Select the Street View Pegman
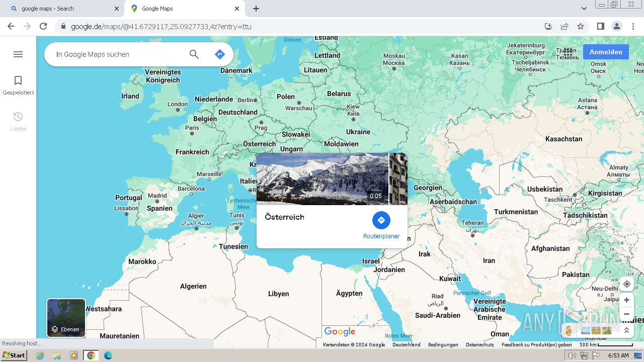The width and height of the screenshot is (644, 362). tap(569, 330)
